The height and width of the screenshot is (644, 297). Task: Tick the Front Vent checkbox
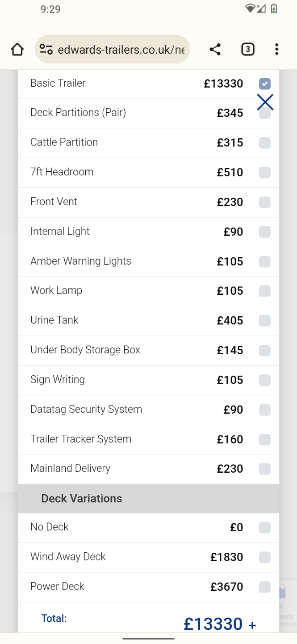(x=265, y=202)
